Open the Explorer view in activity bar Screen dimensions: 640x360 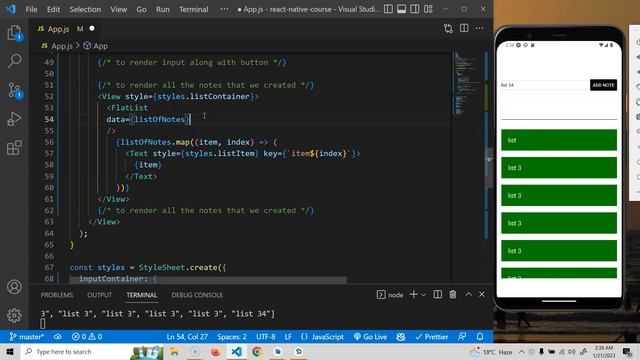[x=14, y=33]
